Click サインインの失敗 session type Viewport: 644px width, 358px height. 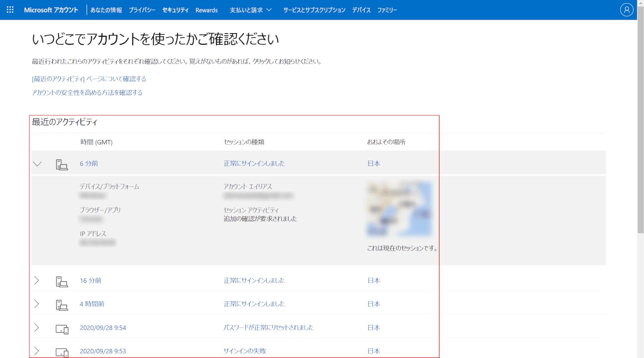pyautogui.click(x=245, y=351)
